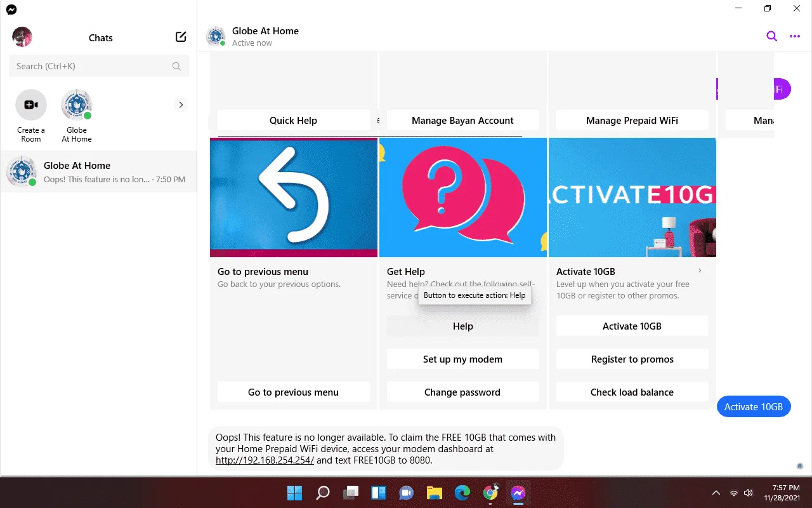
Task: Click the back-arrow card image
Action: 294,197
